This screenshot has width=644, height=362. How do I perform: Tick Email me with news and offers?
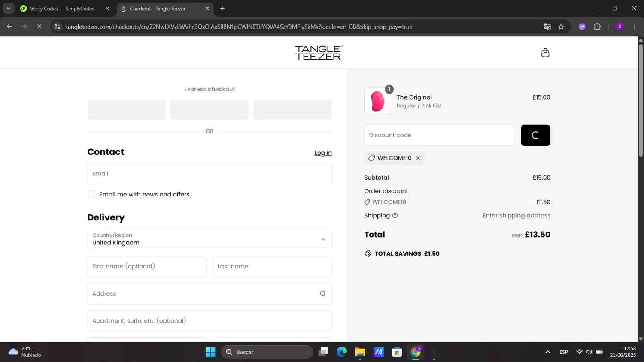91,194
